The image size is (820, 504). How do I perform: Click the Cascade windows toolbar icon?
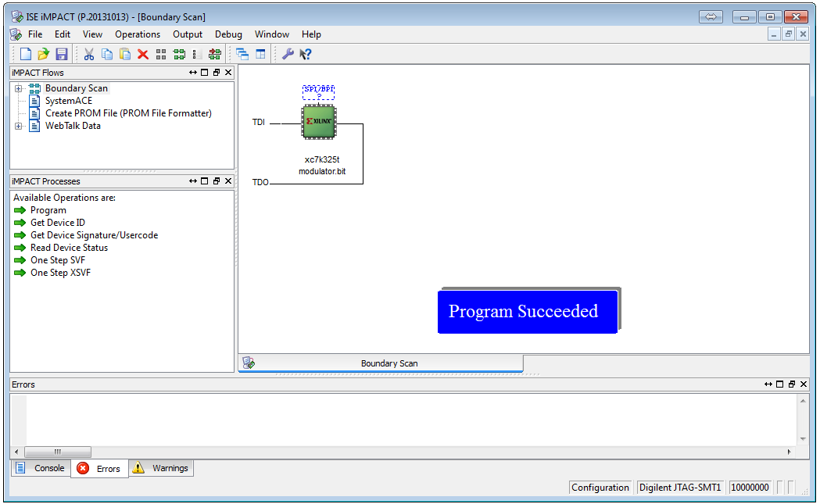pos(242,54)
